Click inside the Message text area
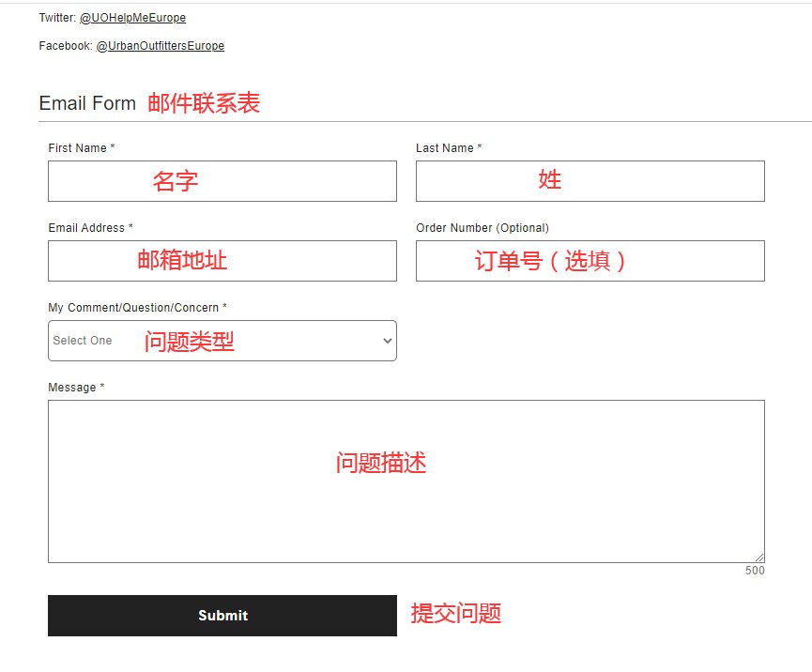The image size is (812, 672). pos(406,481)
